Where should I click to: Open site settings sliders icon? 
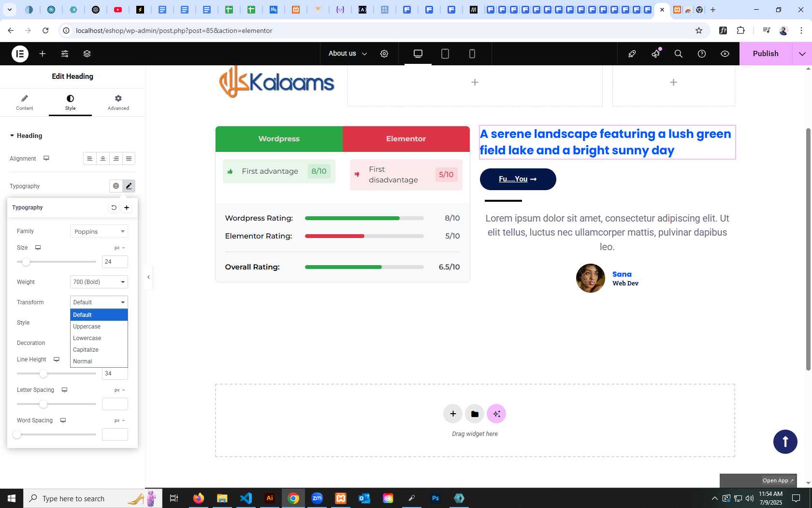(x=65, y=54)
